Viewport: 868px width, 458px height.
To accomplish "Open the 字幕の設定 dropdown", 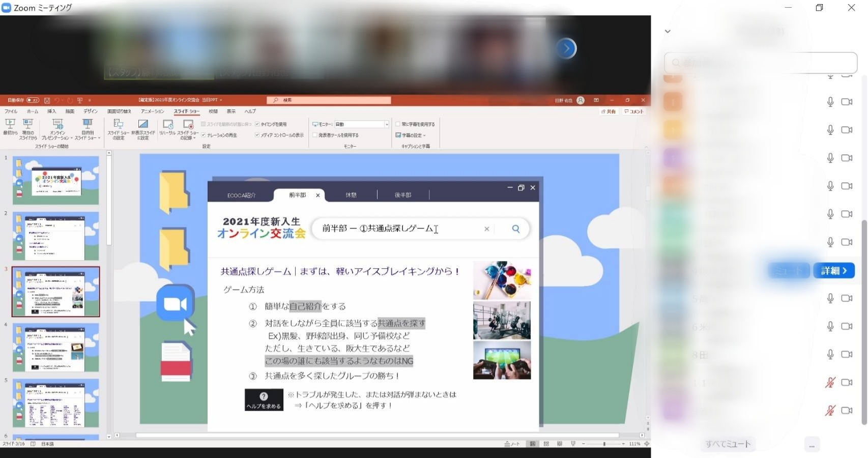I will [x=411, y=135].
